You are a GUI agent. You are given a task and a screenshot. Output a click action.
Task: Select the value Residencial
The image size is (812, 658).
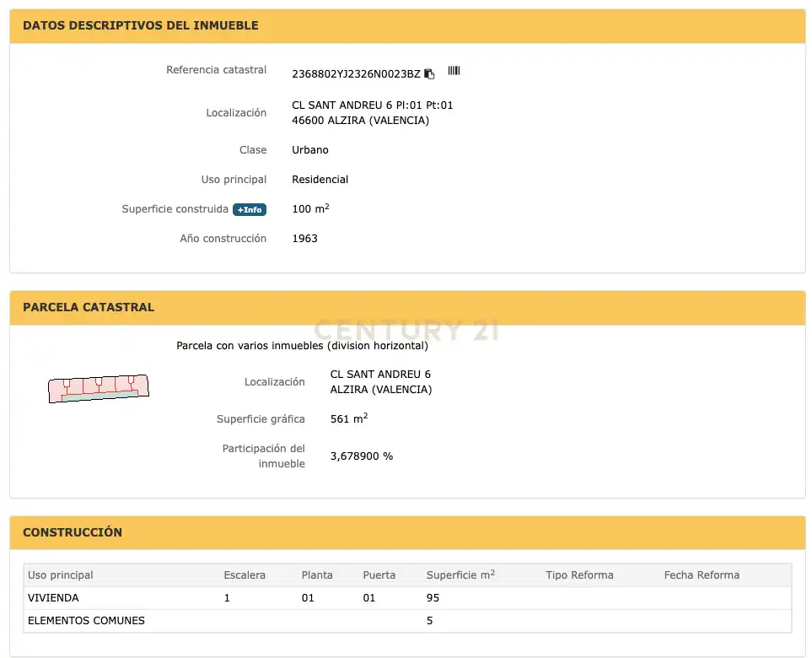[320, 180]
